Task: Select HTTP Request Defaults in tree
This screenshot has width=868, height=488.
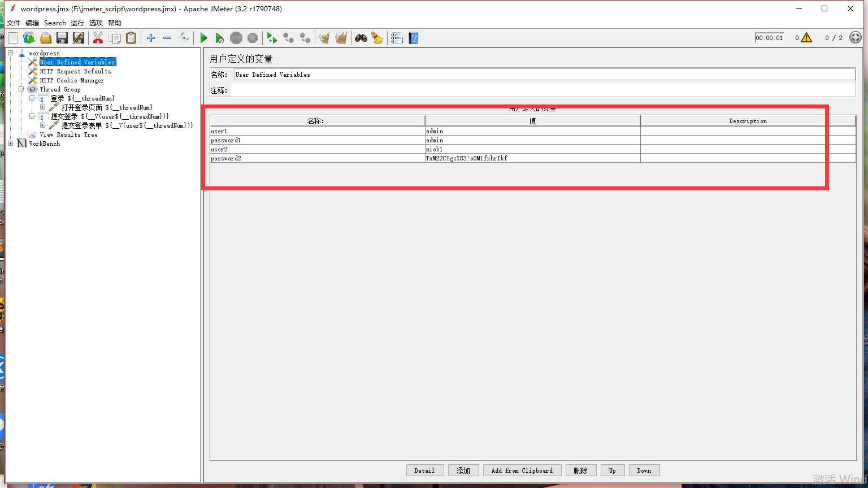Action: coord(76,71)
